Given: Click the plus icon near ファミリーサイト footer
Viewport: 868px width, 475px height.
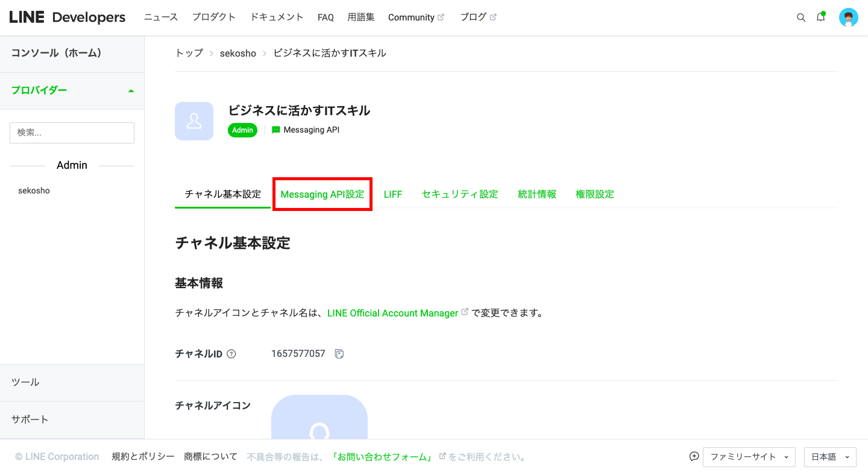Looking at the screenshot, I should (x=694, y=457).
